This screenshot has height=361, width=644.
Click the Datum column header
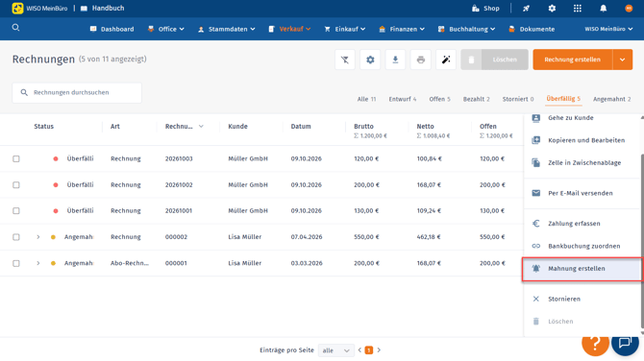(301, 127)
